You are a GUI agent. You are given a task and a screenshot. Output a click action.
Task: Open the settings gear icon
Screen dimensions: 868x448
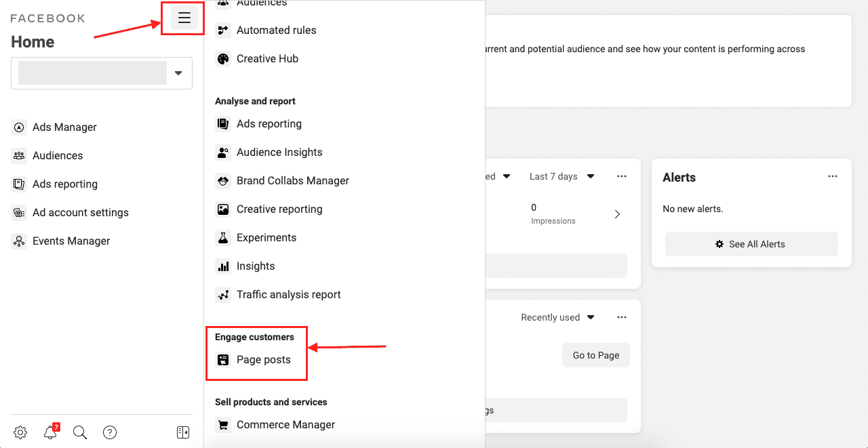pos(20,432)
